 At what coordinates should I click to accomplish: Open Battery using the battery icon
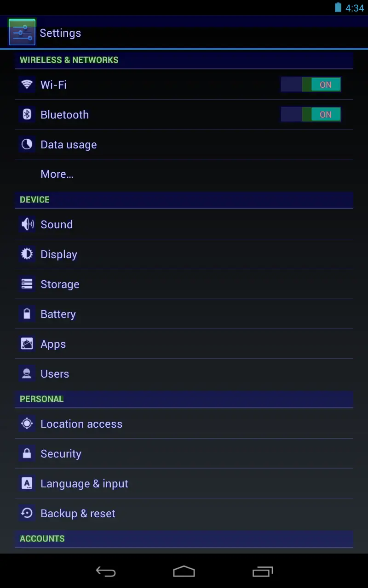coord(27,314)
